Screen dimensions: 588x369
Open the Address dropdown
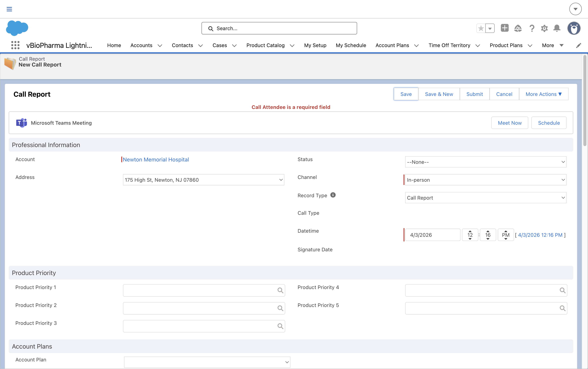click(203, 180)
